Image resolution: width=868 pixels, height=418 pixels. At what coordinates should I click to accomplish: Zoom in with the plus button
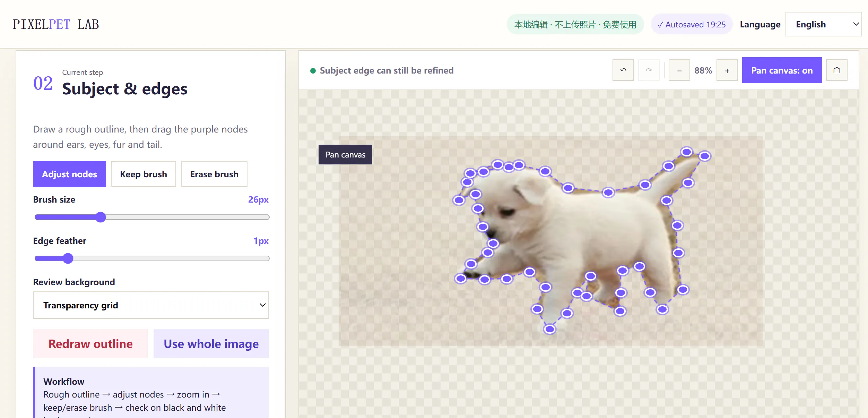727,70
